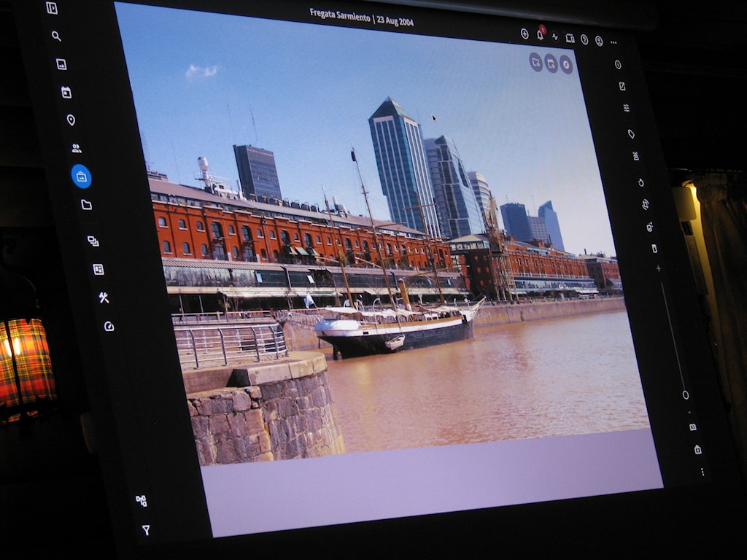Open the People icon in left sidebar

point(76,148)
